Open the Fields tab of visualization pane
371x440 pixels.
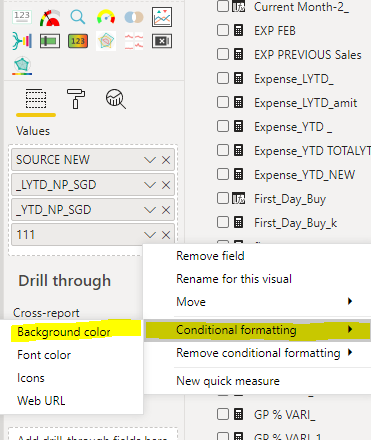tap(36, 99)
